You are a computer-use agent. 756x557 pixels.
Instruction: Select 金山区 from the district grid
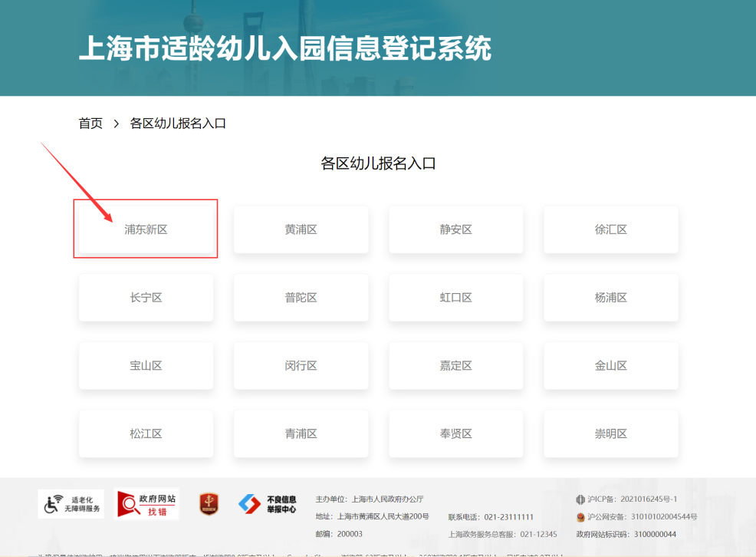tap(610, 366)
